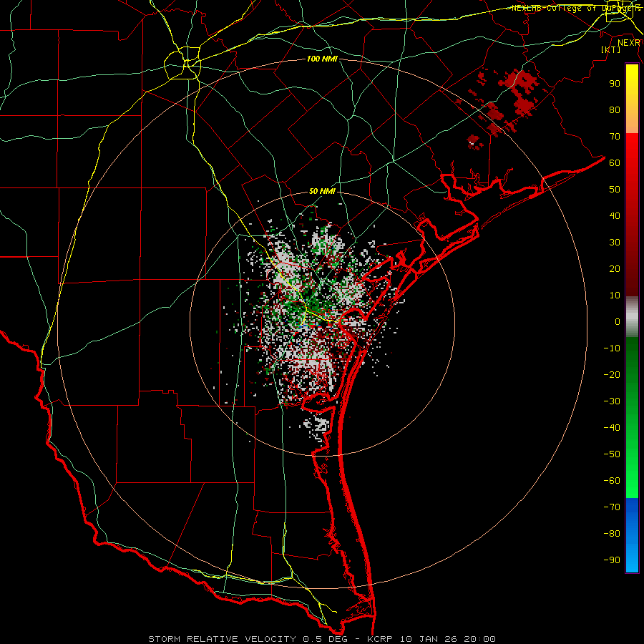The image size is (644, 644).
Task: Click the -10 value on velocity scale
Action: (x=612, y=348)
